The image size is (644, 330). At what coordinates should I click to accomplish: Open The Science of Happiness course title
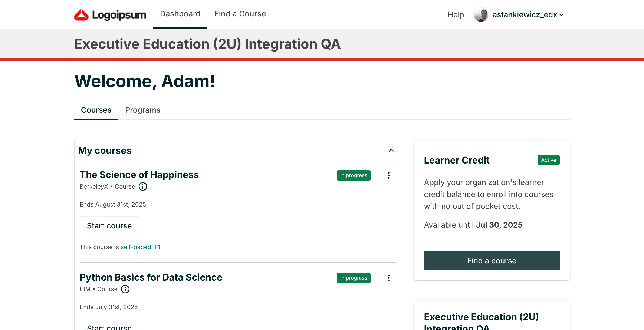point(139,175)
